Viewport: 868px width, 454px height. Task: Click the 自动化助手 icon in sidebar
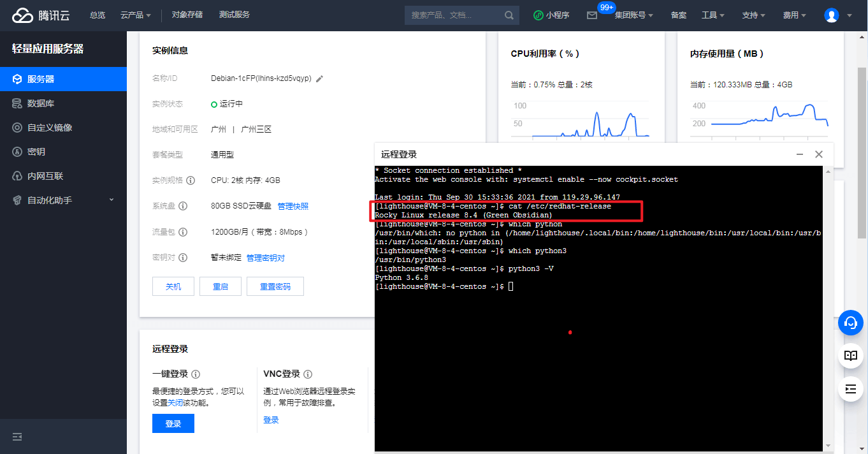click(17, 200)
